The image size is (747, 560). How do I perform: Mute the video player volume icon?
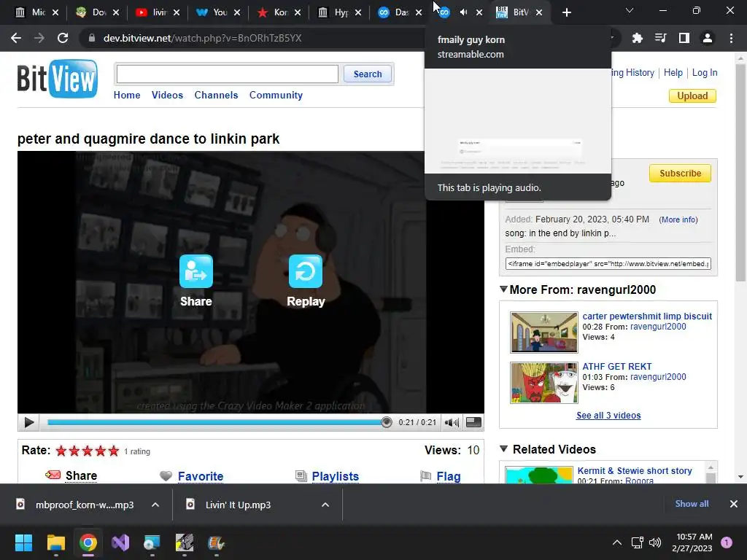click(x=452, y=422)
